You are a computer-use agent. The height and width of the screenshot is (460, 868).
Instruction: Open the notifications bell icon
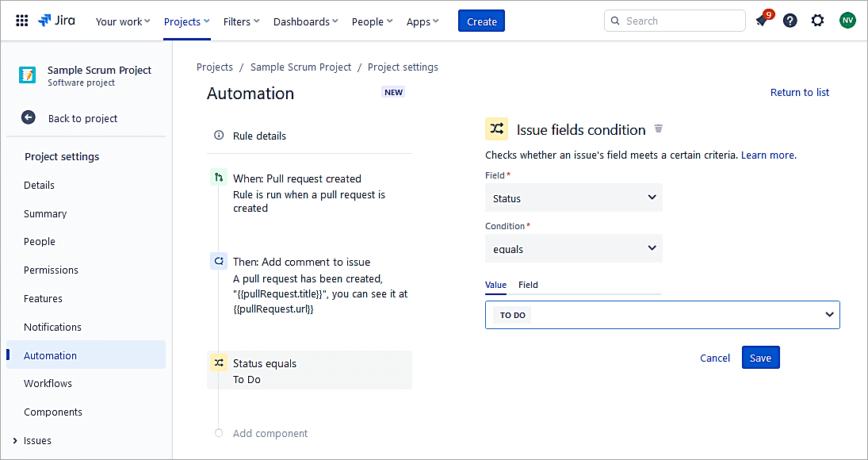762,21
